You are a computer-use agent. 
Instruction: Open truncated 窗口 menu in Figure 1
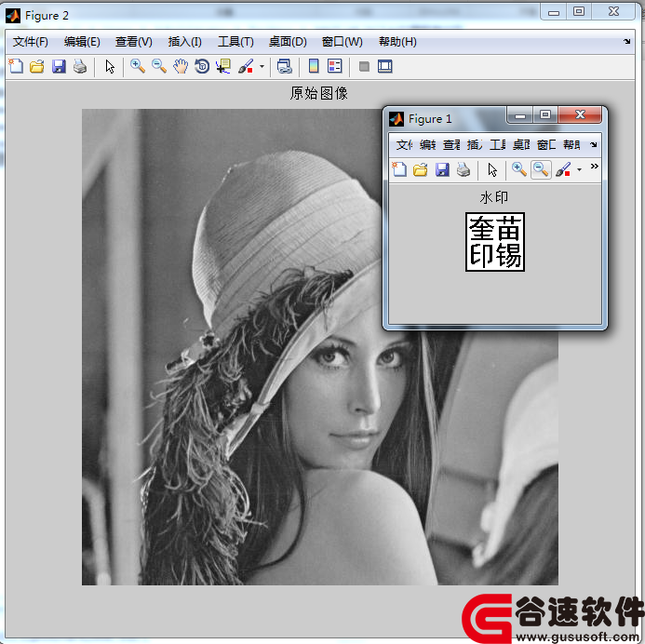[x=546, y=145]
